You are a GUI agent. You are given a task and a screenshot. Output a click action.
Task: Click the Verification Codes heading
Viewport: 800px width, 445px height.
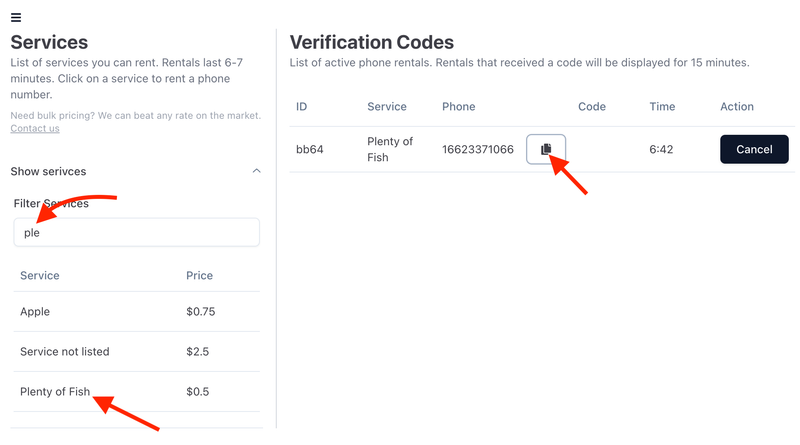click(x=371, y=42)
